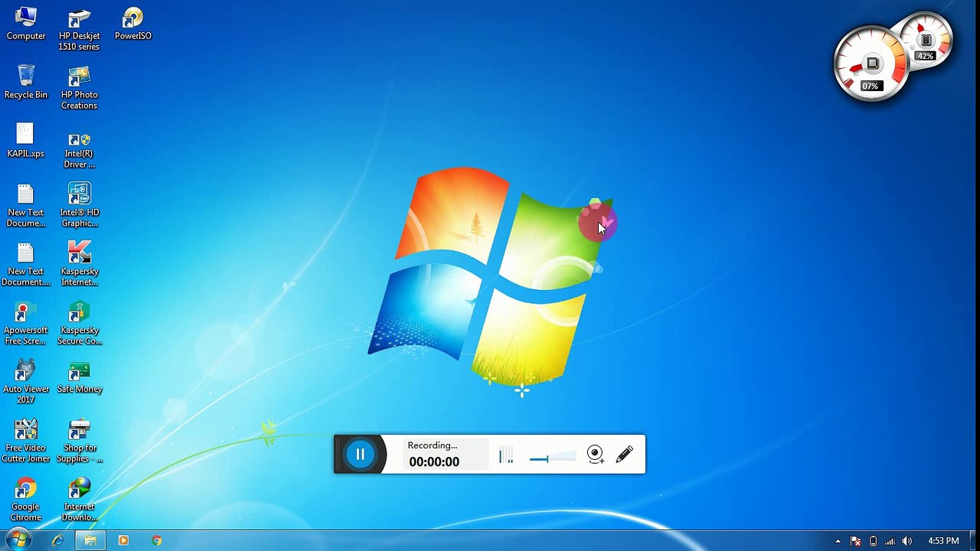Screen dimensions: 980x551
Task: Open the speaker volume tray icon
Action: coord(907,541)
